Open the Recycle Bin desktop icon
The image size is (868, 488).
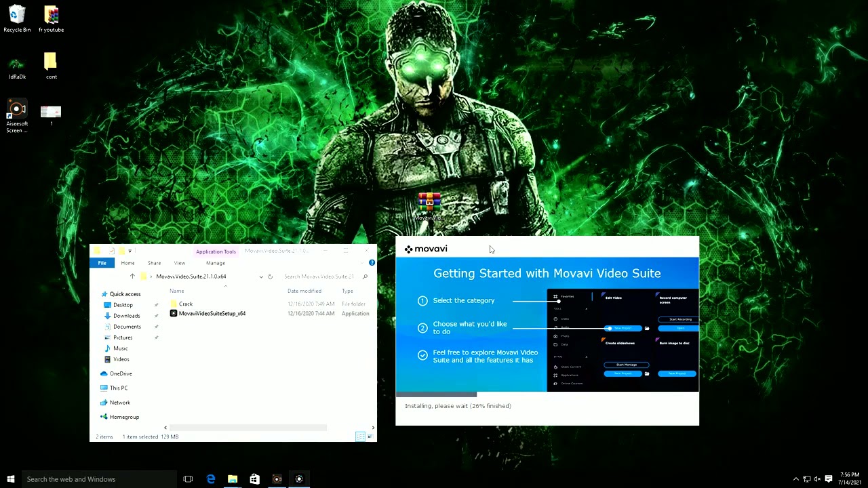click(x=17, y=18)
